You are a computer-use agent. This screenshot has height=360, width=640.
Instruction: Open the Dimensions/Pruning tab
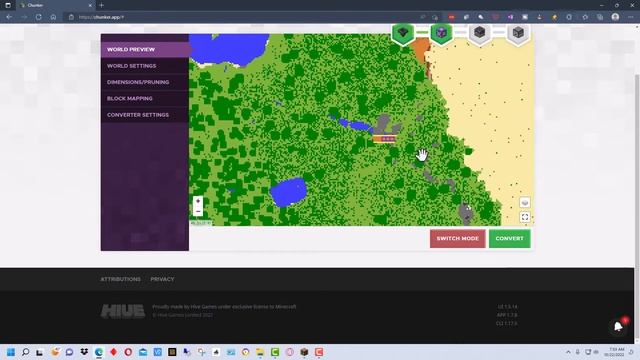click(145, 82)
